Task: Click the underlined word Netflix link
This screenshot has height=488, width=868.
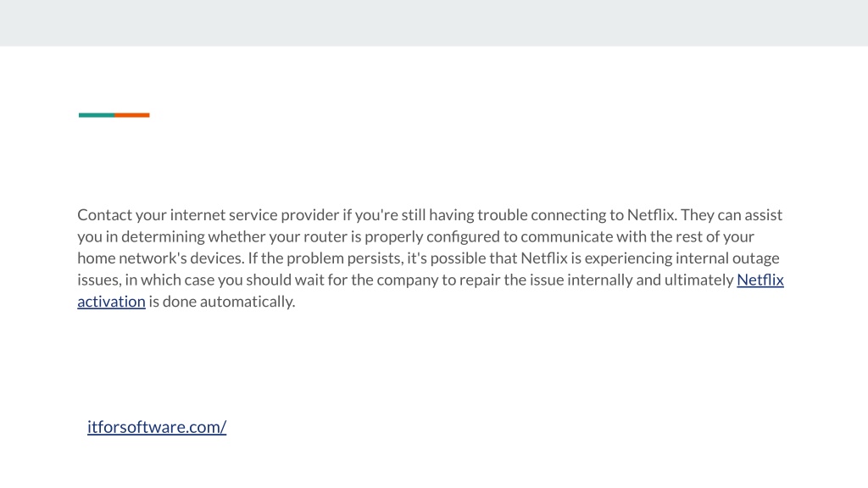Action: pyautogui.click(x=760, y=280)
